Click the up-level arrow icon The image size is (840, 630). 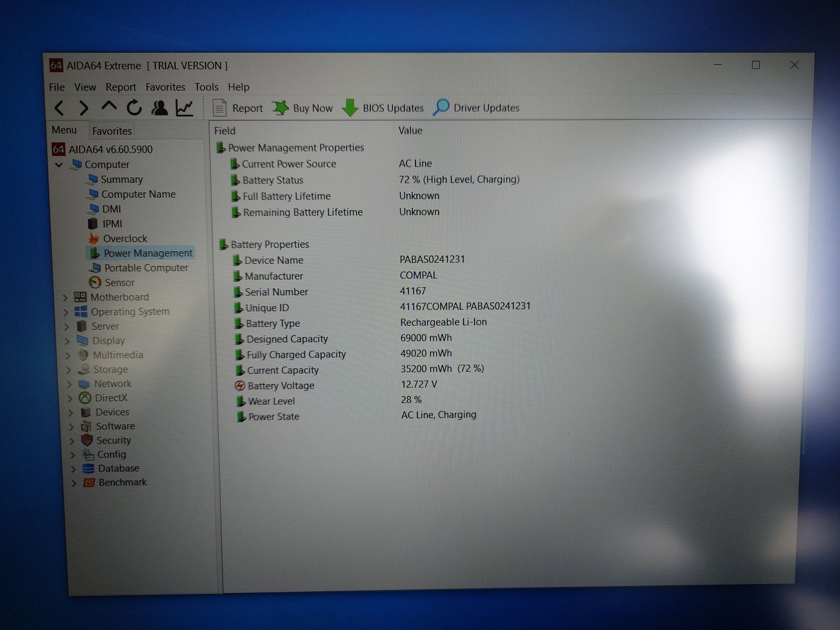tap(109, 107)
